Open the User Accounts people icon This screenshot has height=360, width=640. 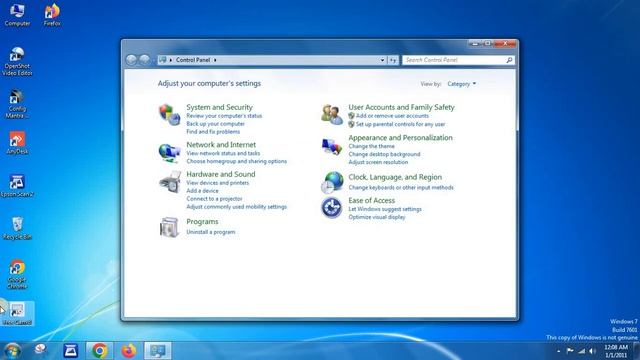click(x=331, y=115)
